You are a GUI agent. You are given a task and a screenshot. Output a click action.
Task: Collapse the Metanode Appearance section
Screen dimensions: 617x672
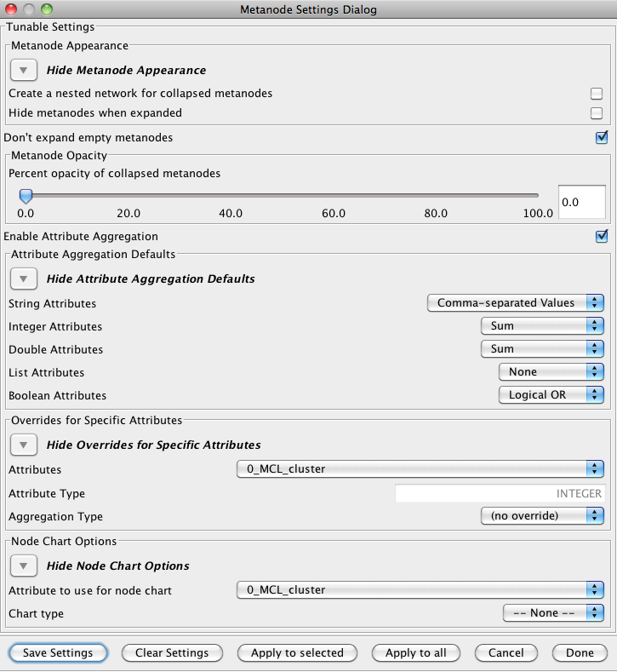(24, 70)
